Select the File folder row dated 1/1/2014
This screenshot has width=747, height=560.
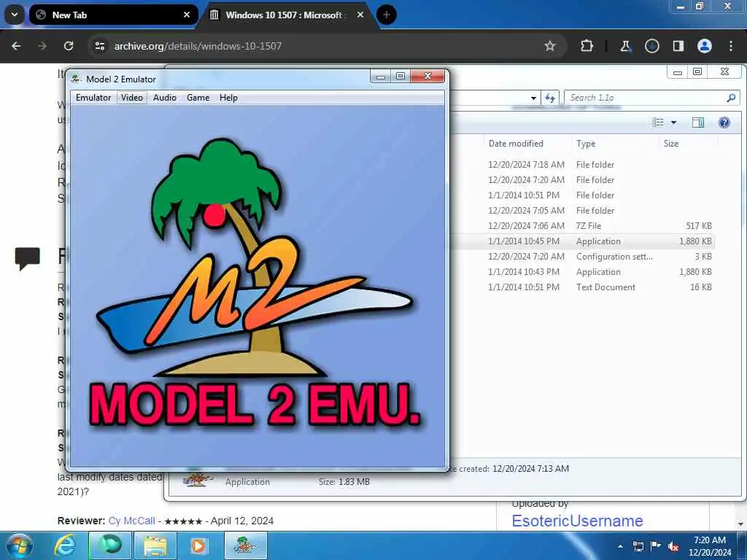(x=583, y=195)
